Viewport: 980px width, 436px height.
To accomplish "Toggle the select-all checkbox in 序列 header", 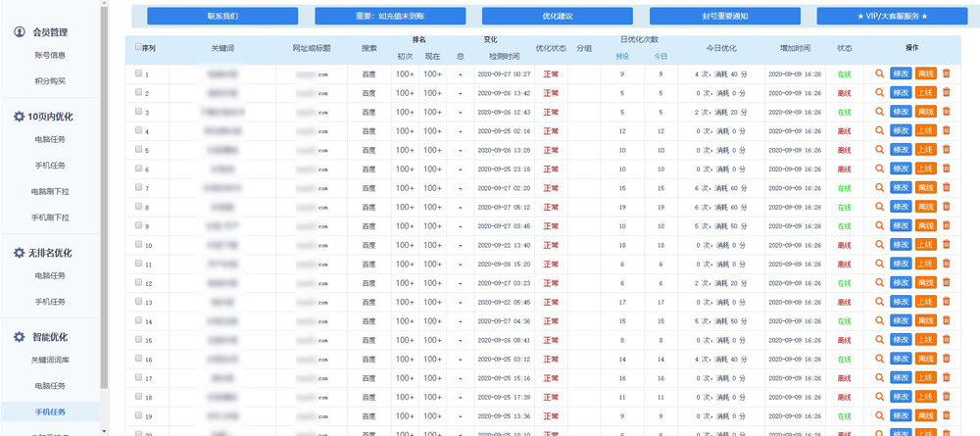I will coord(138,46).
